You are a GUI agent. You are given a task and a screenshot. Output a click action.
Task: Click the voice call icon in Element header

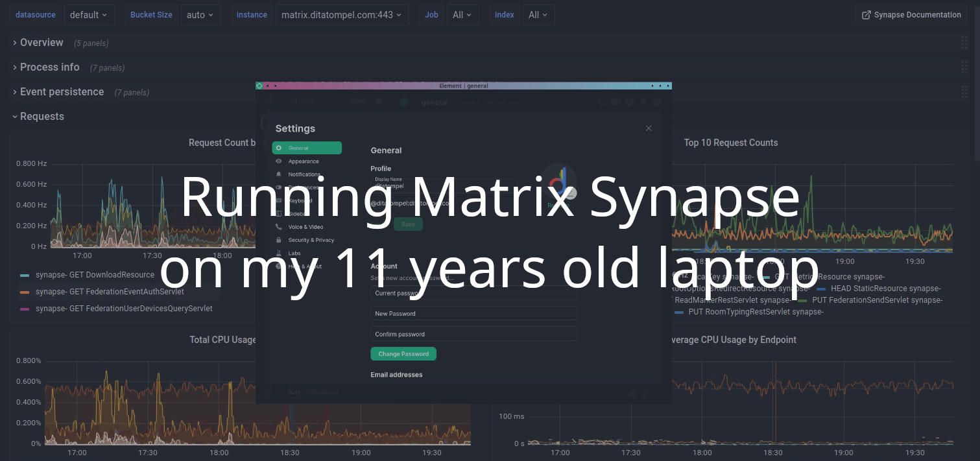pos(601,102)
